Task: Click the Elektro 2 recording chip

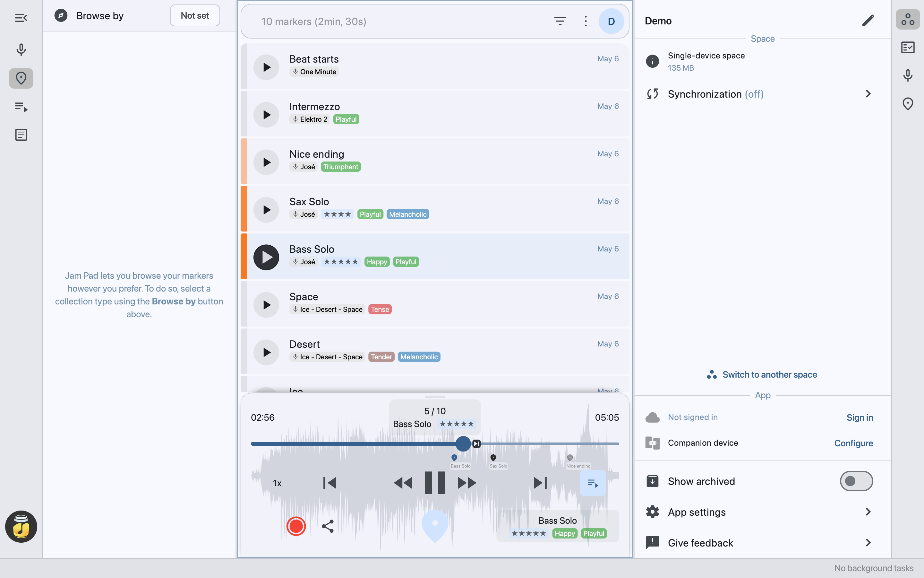Action: [310, 119]
